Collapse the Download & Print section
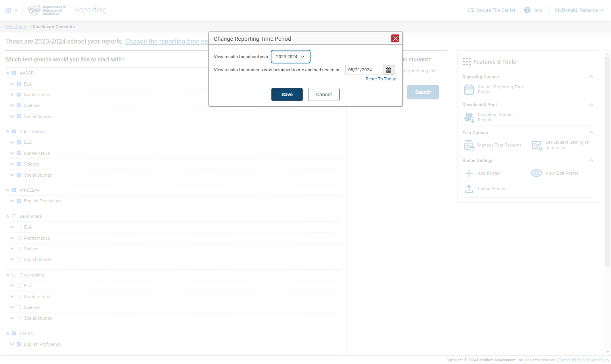The height and width of the screenshot is (364, 611). [591, 105]
